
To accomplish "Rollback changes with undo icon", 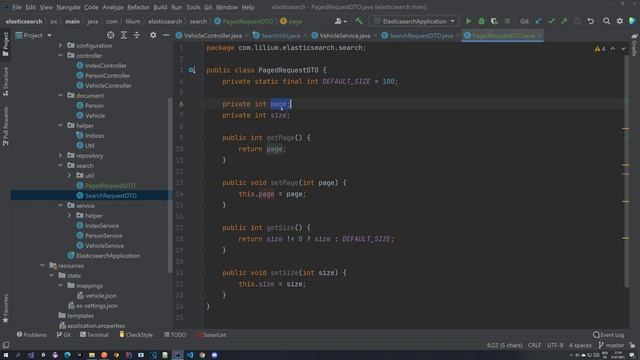I will (591, 21).
